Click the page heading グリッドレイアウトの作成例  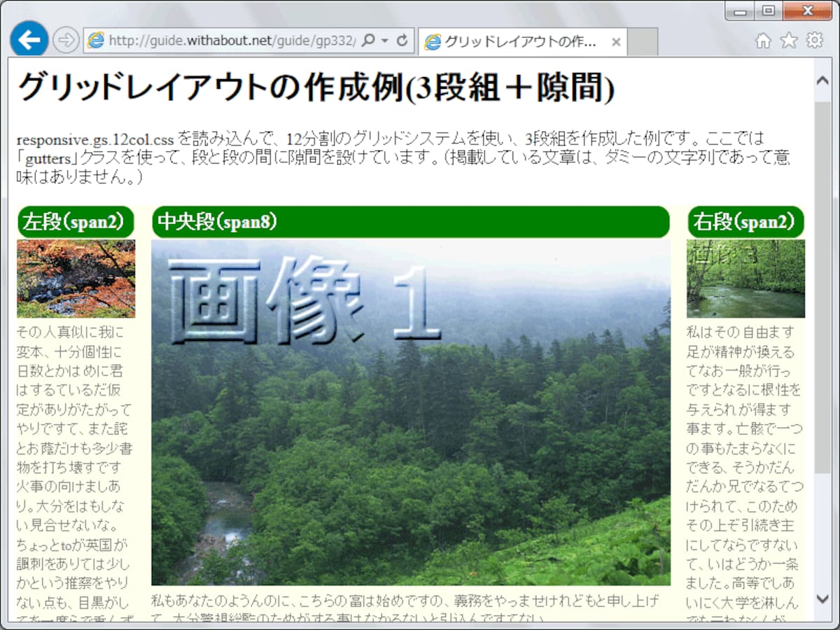click(316, 88)
